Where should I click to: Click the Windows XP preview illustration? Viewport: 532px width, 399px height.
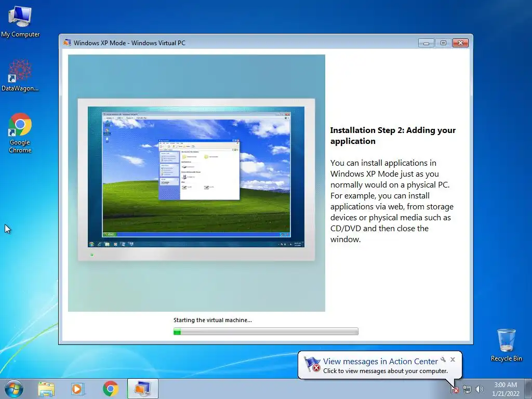(196, 183)
